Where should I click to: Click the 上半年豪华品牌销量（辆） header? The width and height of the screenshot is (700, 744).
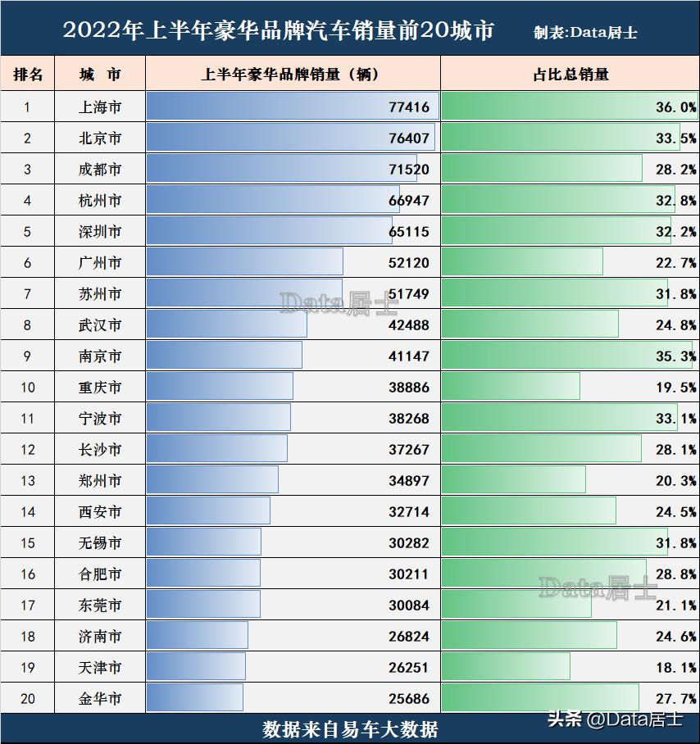pyautogui.click(x=293, y=73)
